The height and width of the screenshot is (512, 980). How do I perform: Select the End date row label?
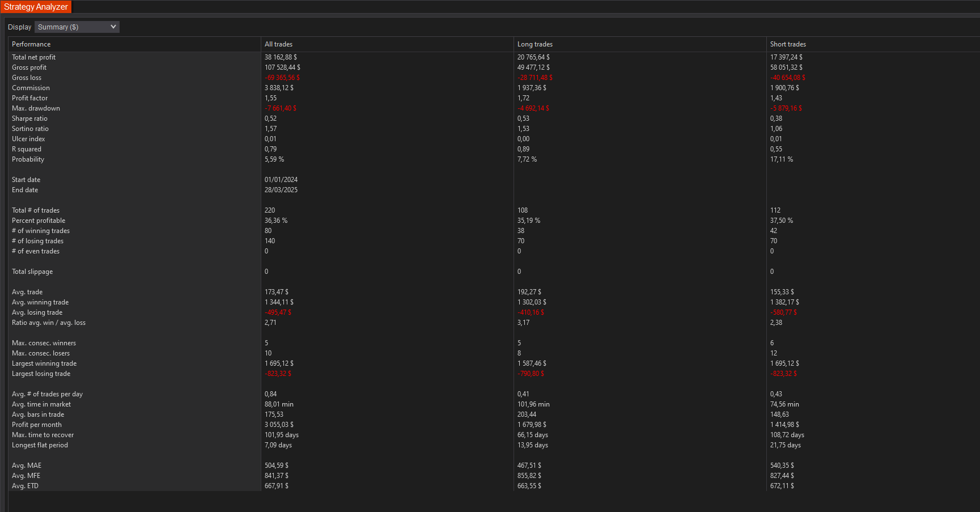click(25, 190)
